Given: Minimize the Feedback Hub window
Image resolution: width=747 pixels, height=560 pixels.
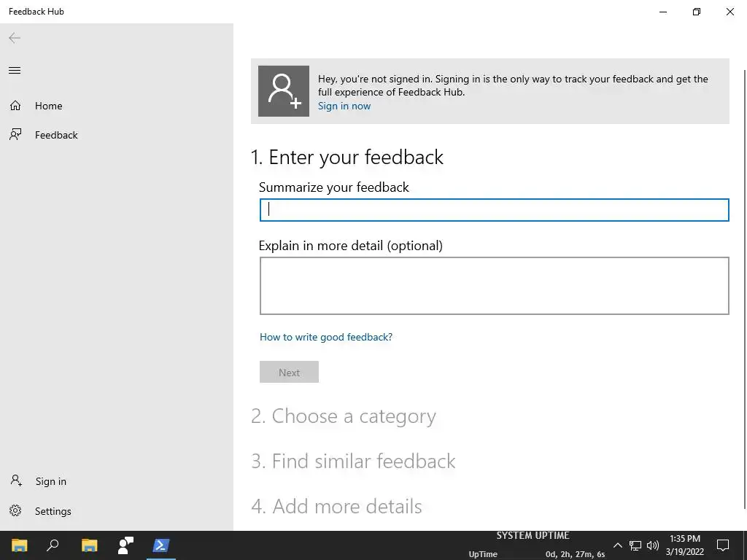Looking at the screenshot, I should point(663,12).
